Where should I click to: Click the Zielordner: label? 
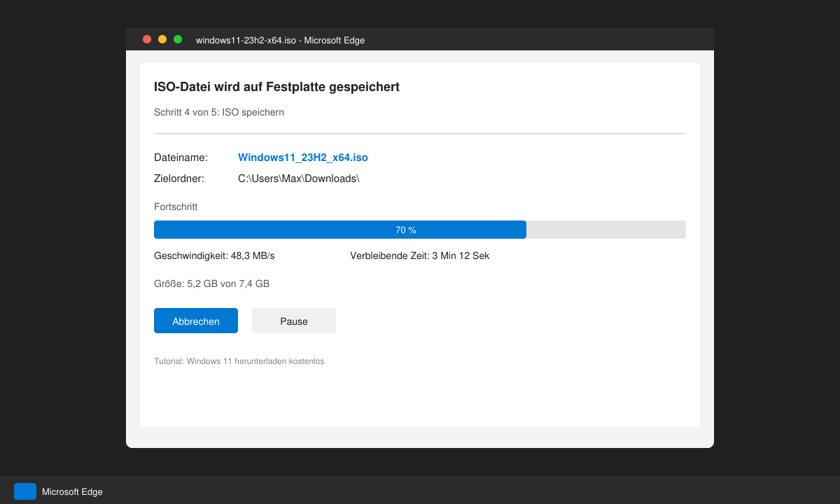pos(179,178)
